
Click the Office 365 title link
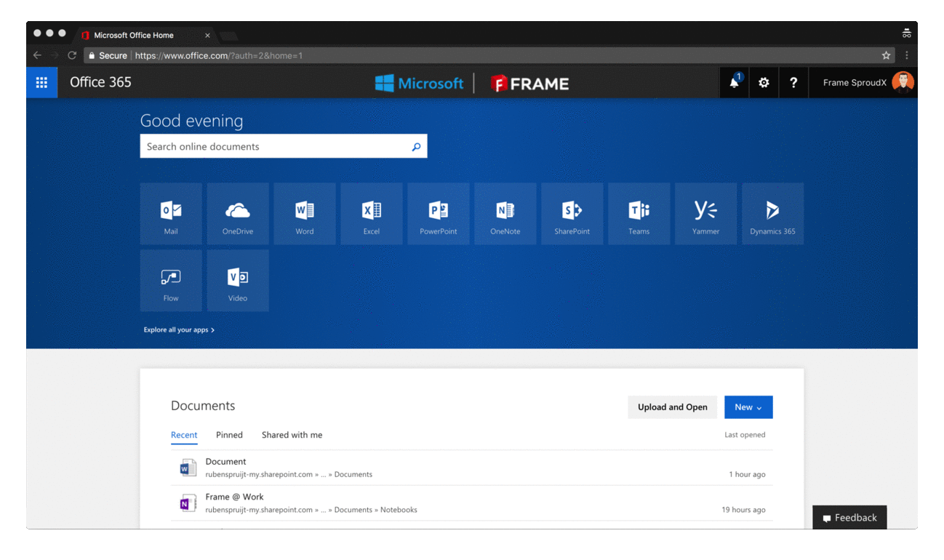[100, 82]
